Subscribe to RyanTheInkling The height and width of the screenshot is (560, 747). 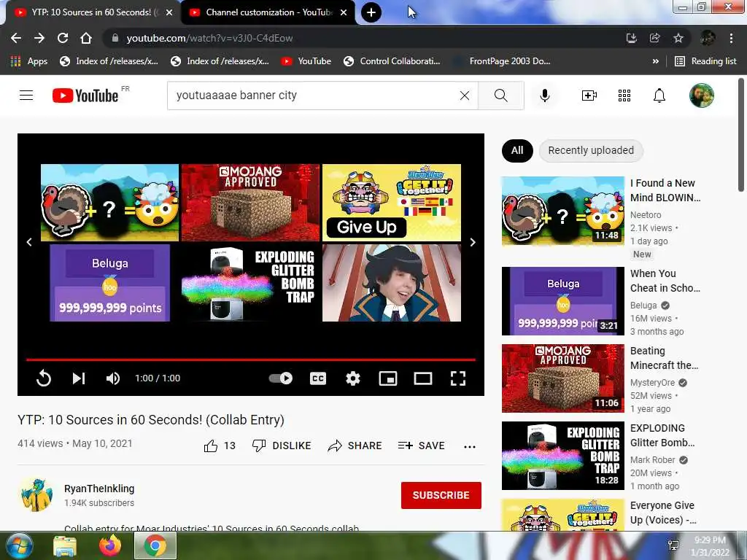[x=441, y=495]
